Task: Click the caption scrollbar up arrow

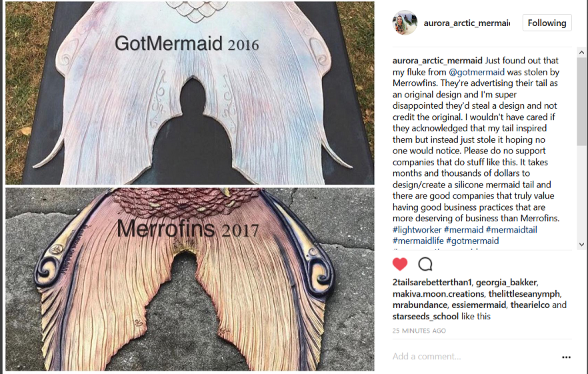Action: coord(581,52)
